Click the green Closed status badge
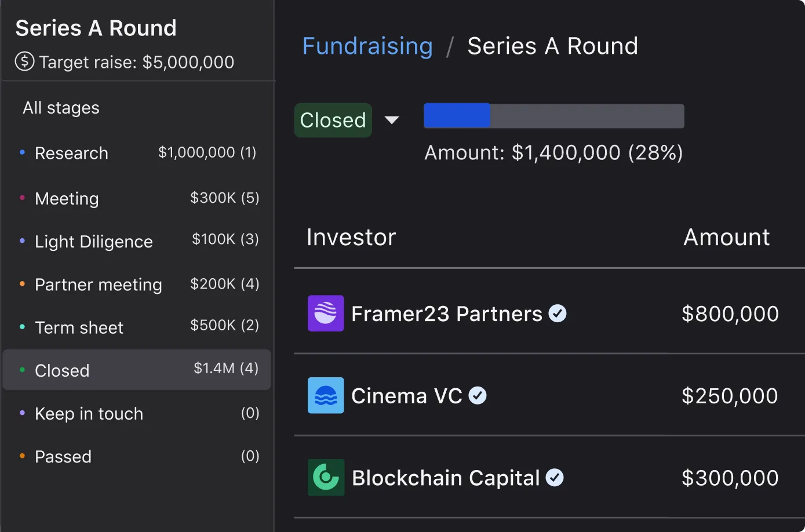The width and height of the screenshot is (805, 532). (333, 120)
